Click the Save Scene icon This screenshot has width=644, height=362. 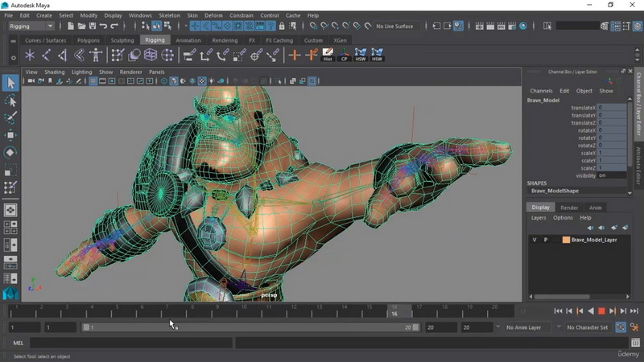93,26
